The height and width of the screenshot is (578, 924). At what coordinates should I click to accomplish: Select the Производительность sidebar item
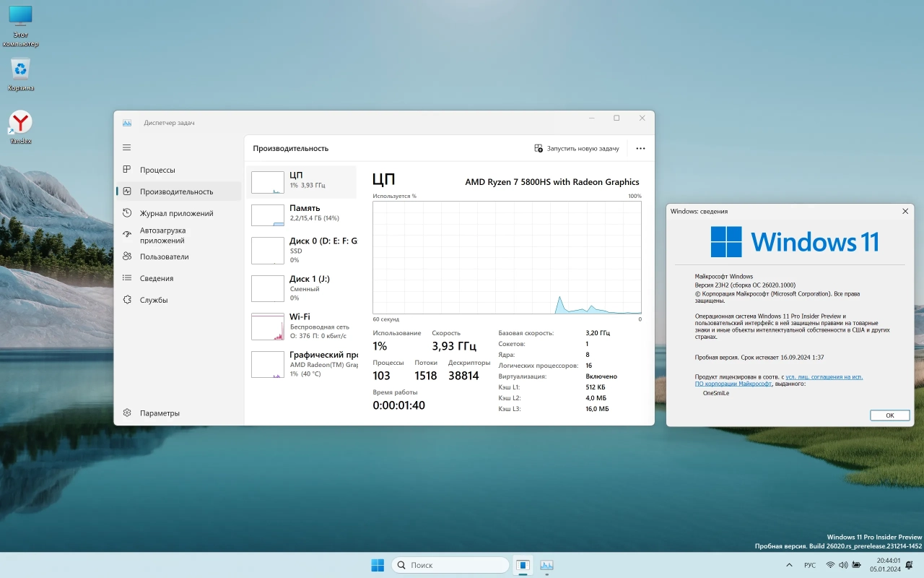[178, 191]
